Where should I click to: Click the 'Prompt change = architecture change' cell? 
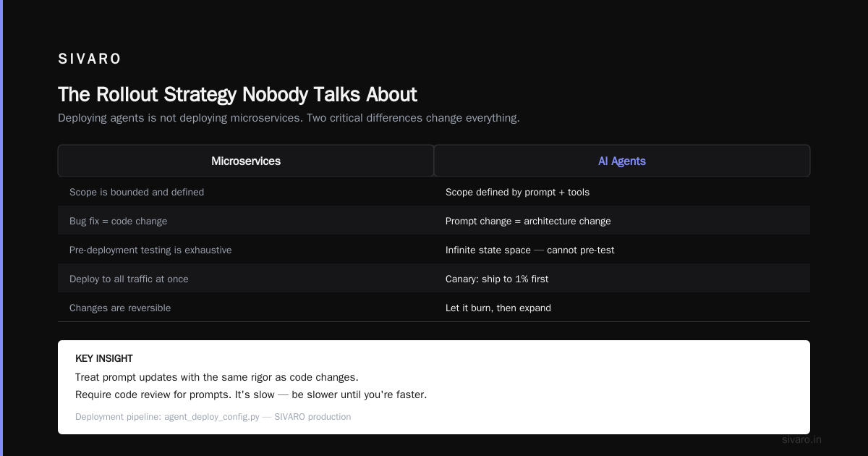tap(622, 221)
